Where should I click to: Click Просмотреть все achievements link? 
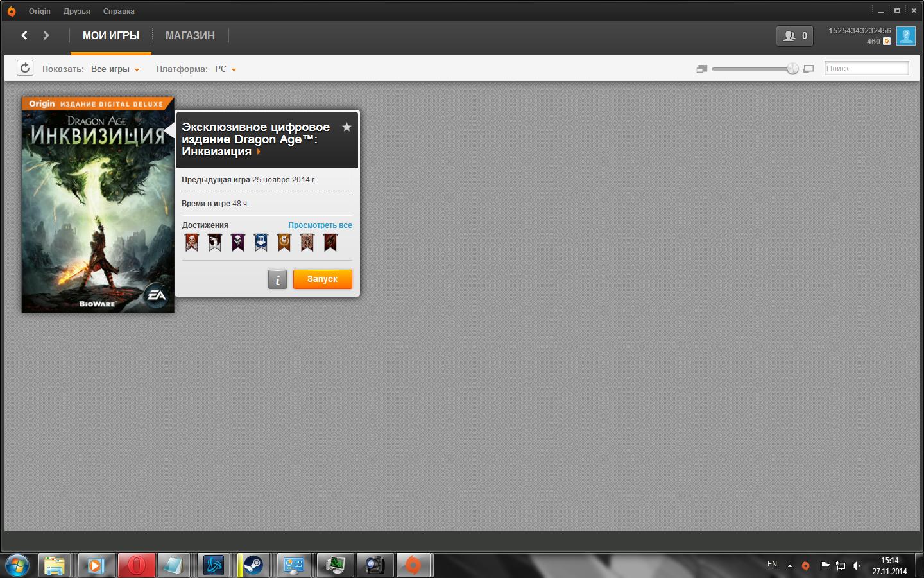[x=320, y=225]
